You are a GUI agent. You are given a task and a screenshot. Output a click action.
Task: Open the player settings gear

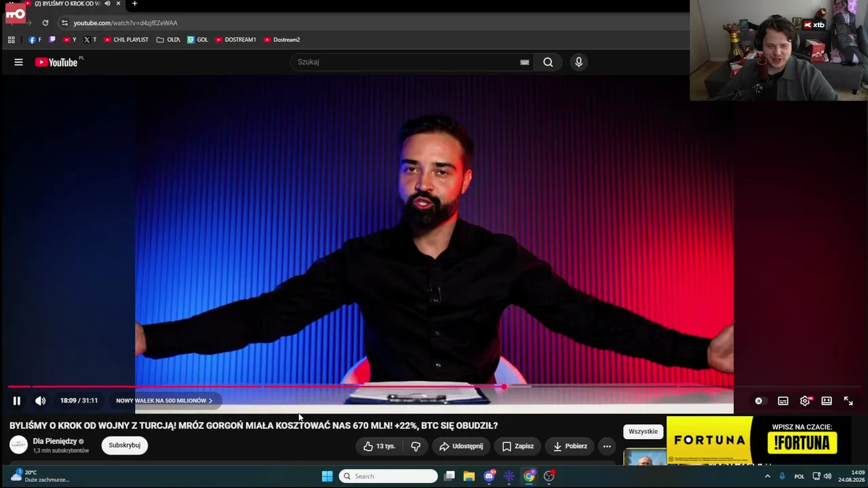pos(805,401)
